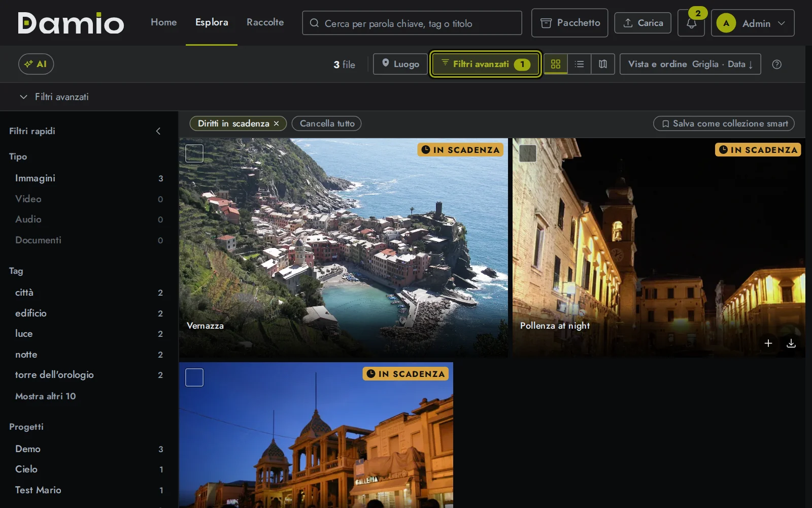Open the Vernazza thumbnail
Image resolution: width=812 pixels, height=508 pixels.
[344, 247]
